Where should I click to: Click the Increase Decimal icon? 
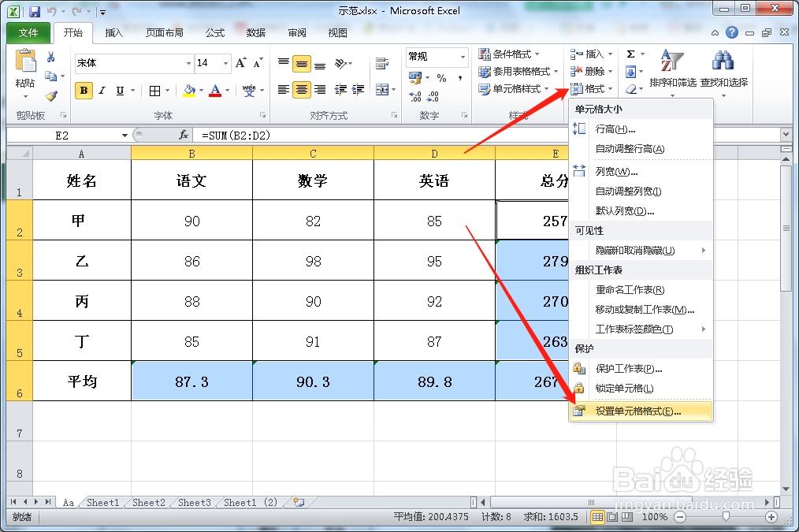click(415, 96)
